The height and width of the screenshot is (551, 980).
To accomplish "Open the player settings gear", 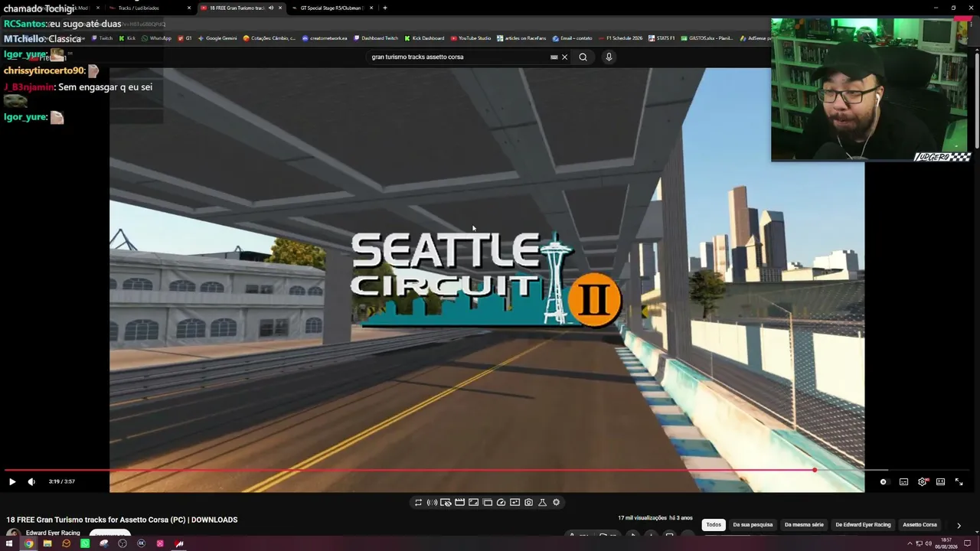I will [923, 482].
